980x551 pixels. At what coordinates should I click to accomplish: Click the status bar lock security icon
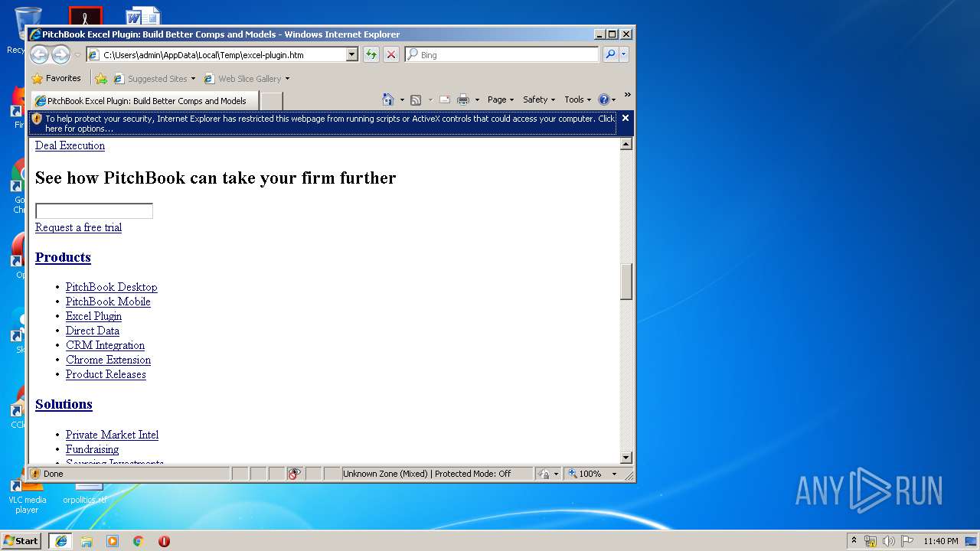[544, 474]
